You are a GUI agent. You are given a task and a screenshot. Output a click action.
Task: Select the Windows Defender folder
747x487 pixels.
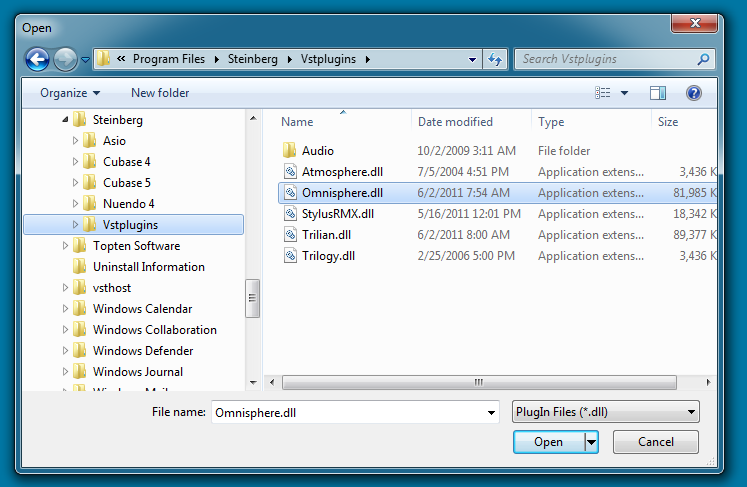click(x=143, y=351)
